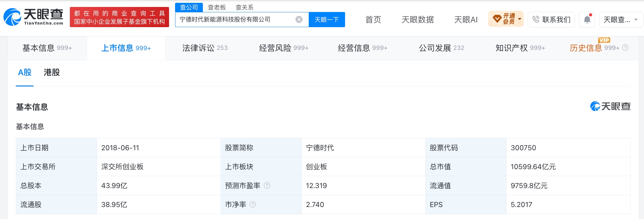Open the 知识产权 tab

(x=520, y=48)
